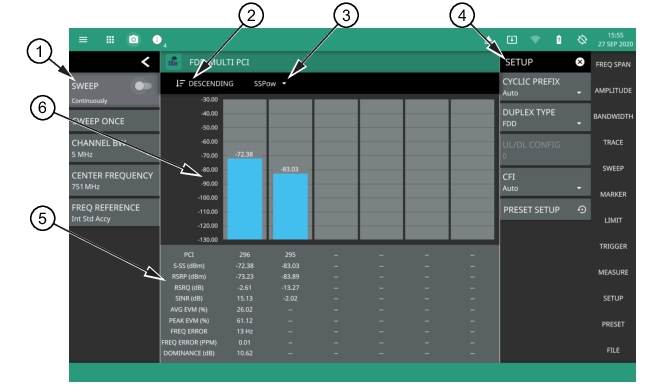This screenshot has height=388, width=667.
Task: Toggle the SWEEP continuously switch
Action: tap(143, 86)
